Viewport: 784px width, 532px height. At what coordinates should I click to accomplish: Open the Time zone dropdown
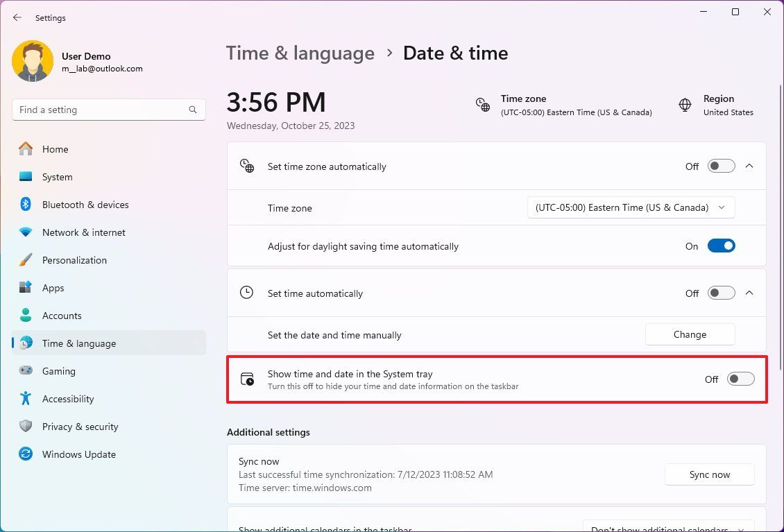[x=631, y=207]
